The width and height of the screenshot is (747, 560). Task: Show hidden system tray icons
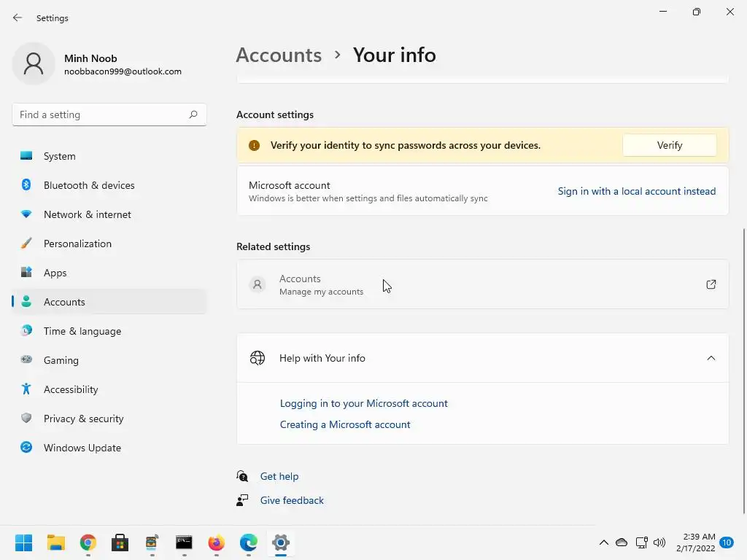(x=603, y=542)
